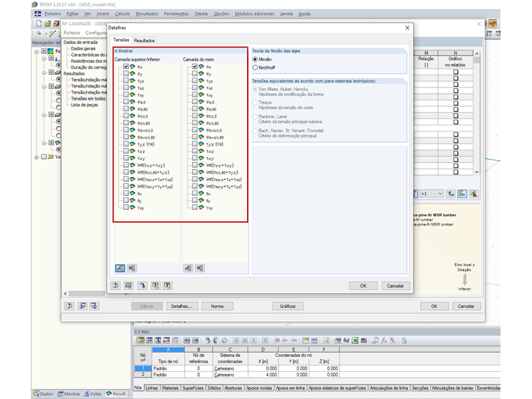Check σb,0 in Camada do meio
This screenshot has height=399, width=532.
tap(195, 101)
